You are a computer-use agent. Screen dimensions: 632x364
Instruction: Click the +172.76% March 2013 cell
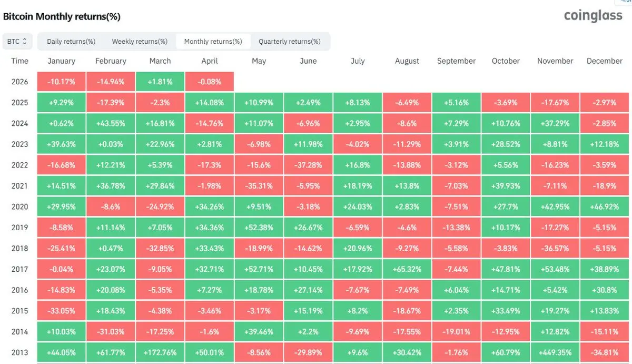click(160, 352)
